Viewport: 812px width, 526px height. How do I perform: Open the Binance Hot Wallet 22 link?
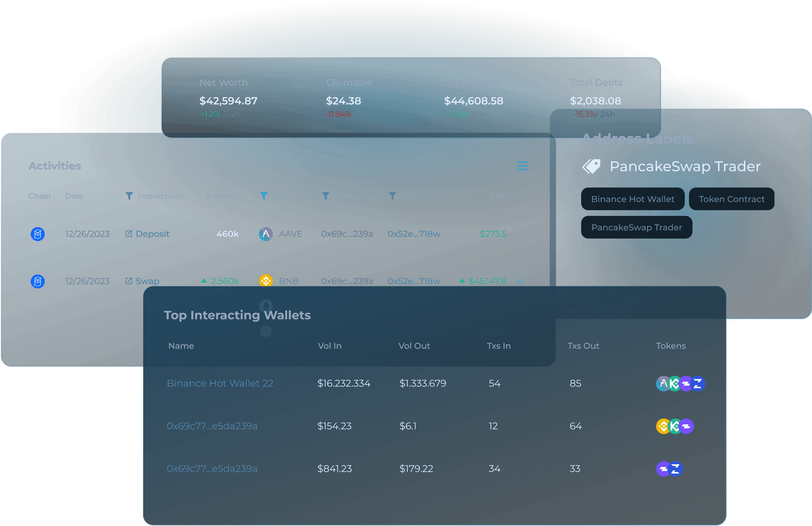[220, 384]
